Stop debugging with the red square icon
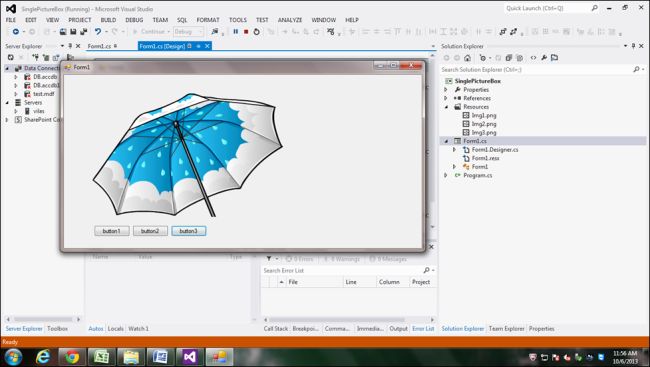Image resolution: width=650 pixels, height=367 pixels. [x=246, y=32]
